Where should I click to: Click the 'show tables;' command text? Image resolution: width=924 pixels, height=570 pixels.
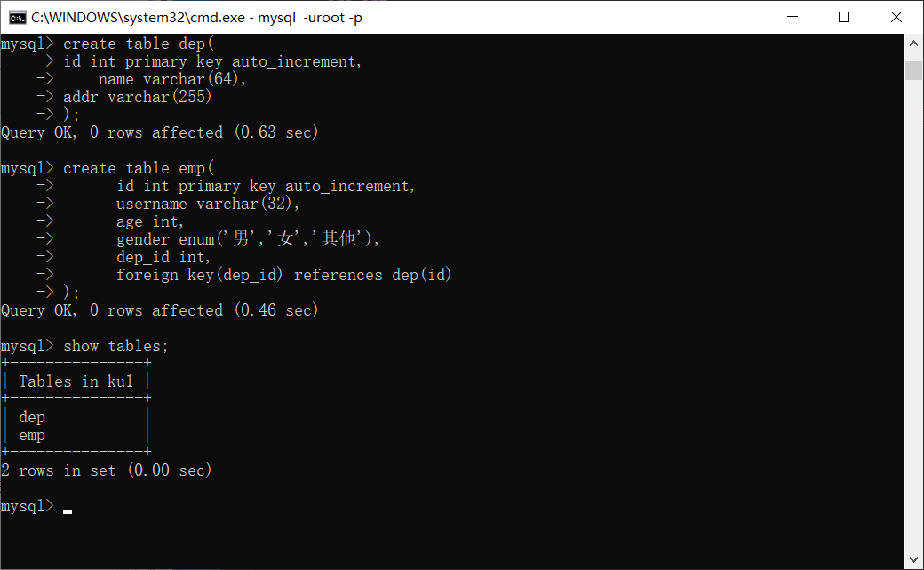coord(116,347)
